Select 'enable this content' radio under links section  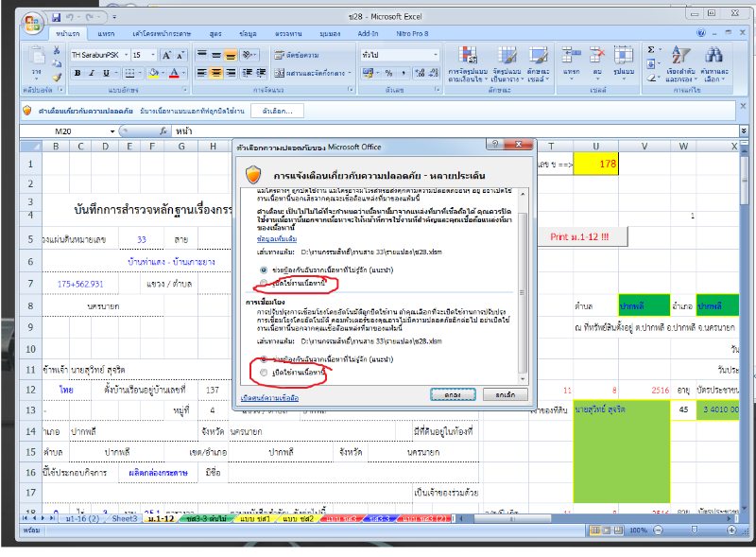pyautogui.click(x=264, y=374)
